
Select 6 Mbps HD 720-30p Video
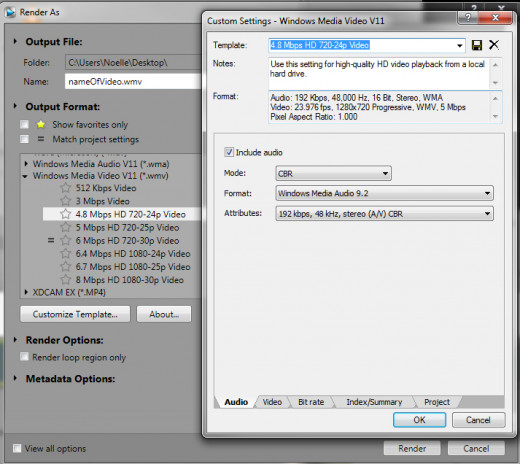click(127, 240)
